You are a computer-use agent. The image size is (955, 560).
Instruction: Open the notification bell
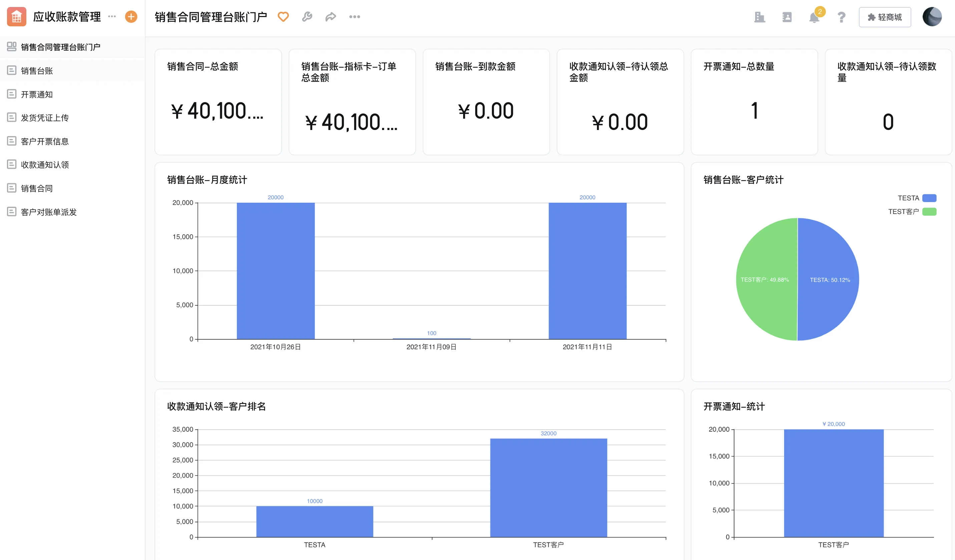tap(814, 17)
